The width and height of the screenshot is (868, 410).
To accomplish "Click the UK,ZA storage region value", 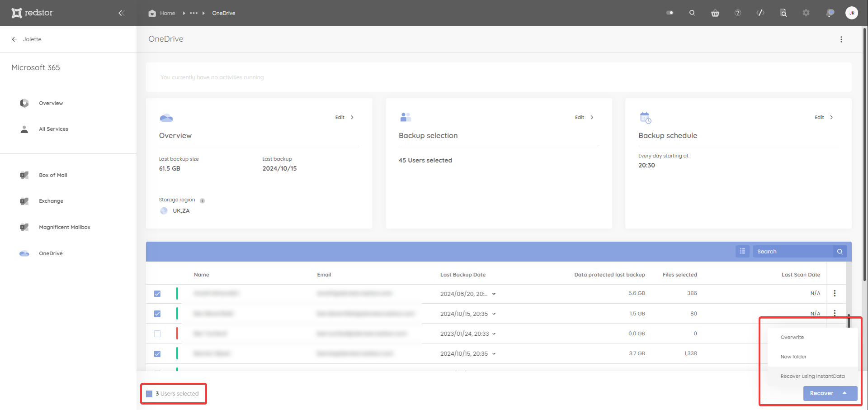I will (x=181, y=211).
